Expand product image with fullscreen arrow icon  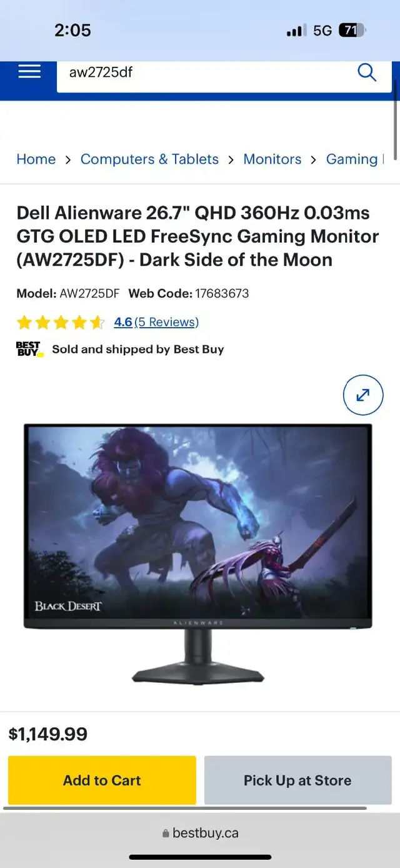(x=363, y=395)
